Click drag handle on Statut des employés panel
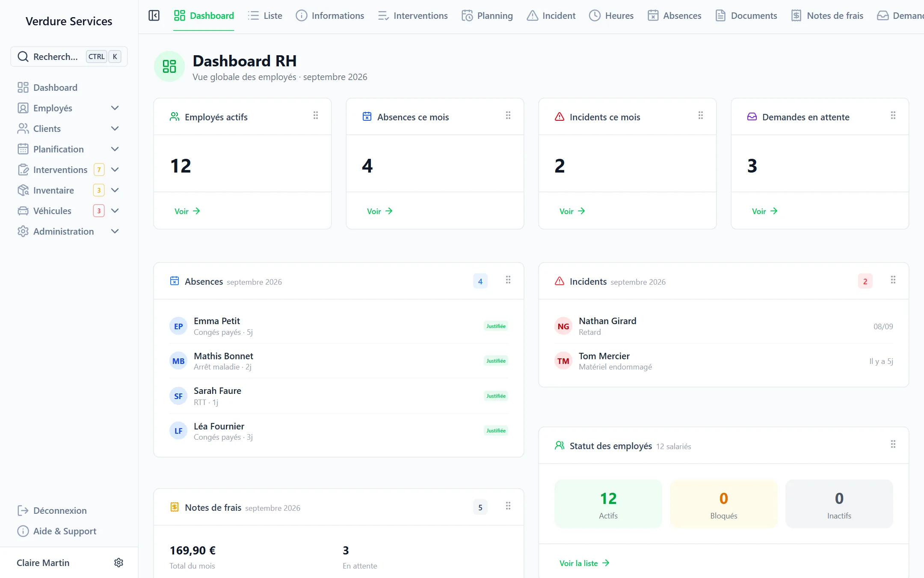Image resolution: width=924 pixels, height=578 pixels. (893, 444)
